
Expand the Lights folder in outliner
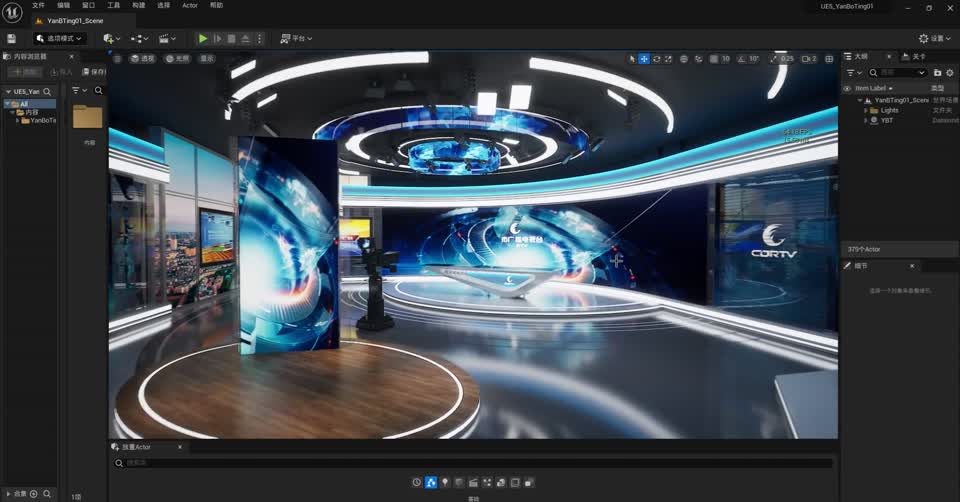pyautogui.click(x=866, y=110)
